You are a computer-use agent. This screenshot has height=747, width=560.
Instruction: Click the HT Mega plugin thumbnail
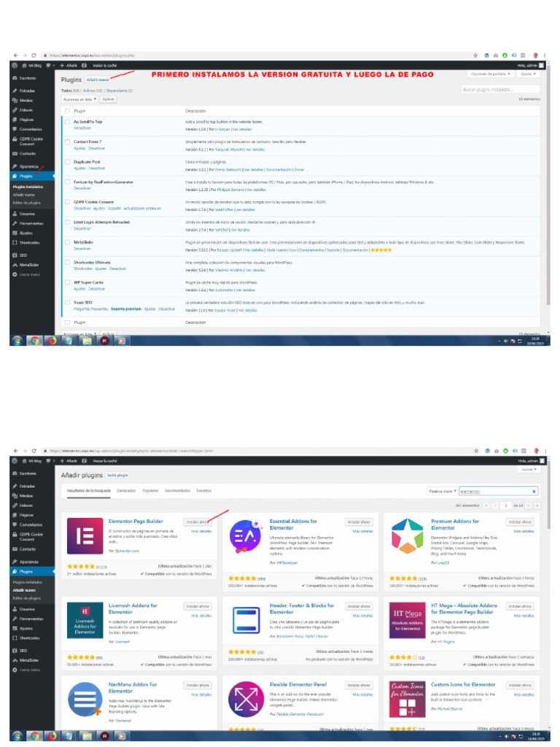(407, 620)
